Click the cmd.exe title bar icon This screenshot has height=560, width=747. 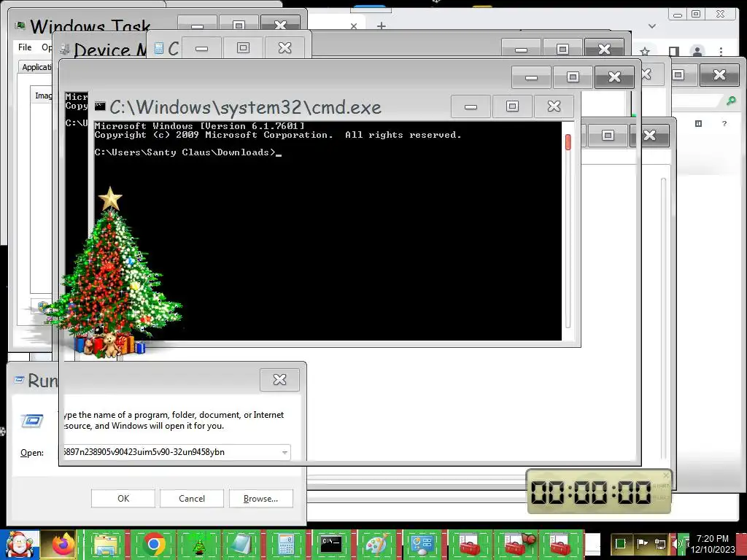click(x=100, y=106)
